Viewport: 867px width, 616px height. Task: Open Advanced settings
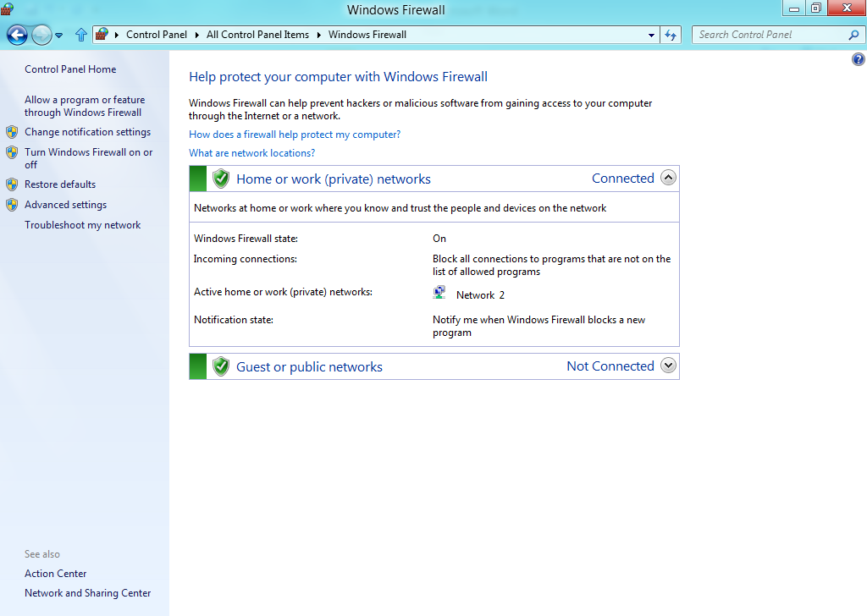(65, 205)
